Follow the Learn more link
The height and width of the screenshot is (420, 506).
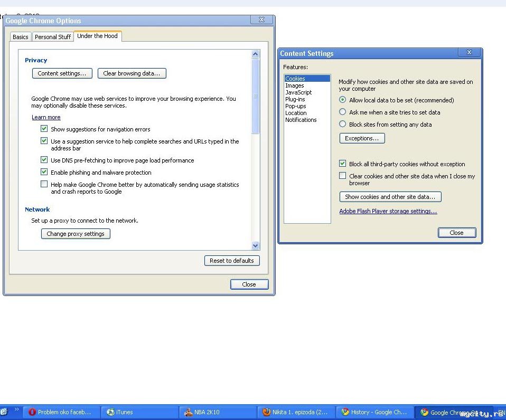46,117
